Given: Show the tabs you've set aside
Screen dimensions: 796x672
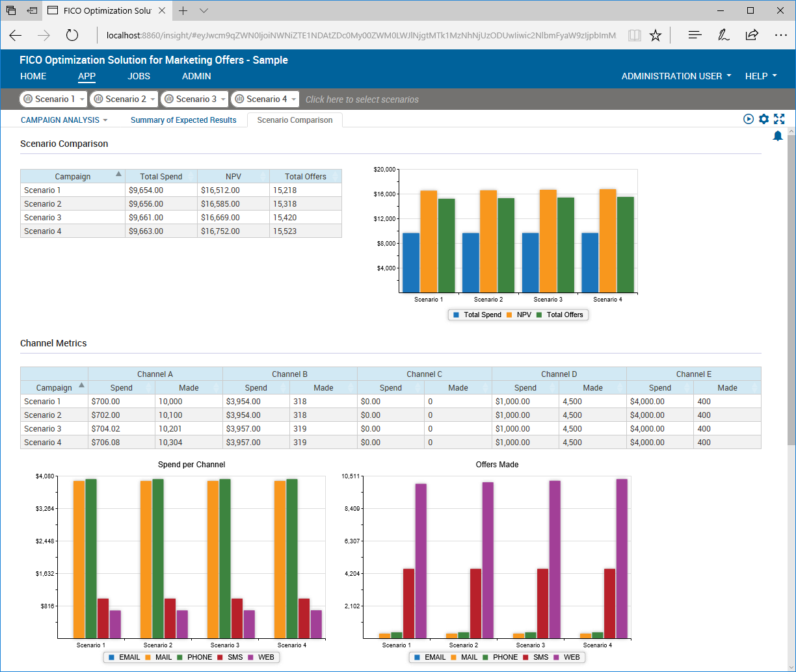Looking at the screenshot, I should click(x=11, y=10).
